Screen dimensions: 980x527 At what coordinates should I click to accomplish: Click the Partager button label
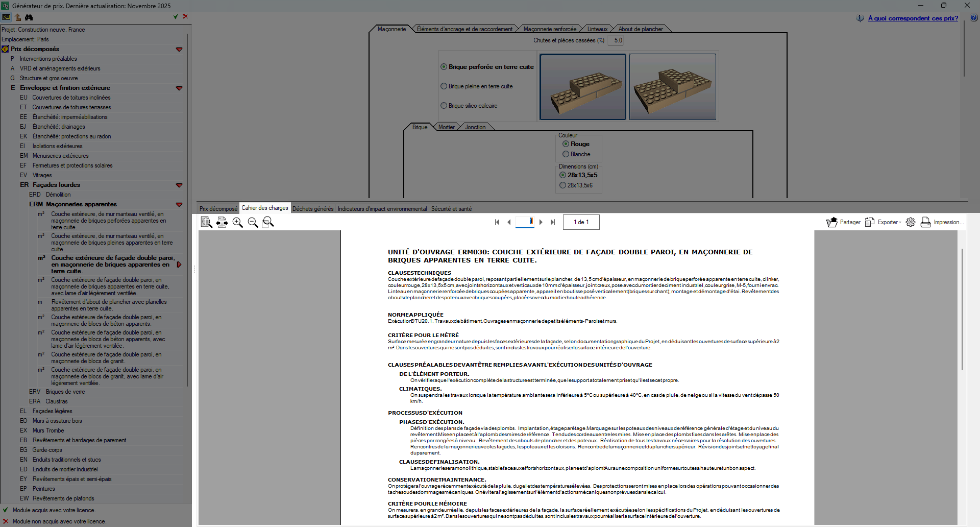coord(850,222)
